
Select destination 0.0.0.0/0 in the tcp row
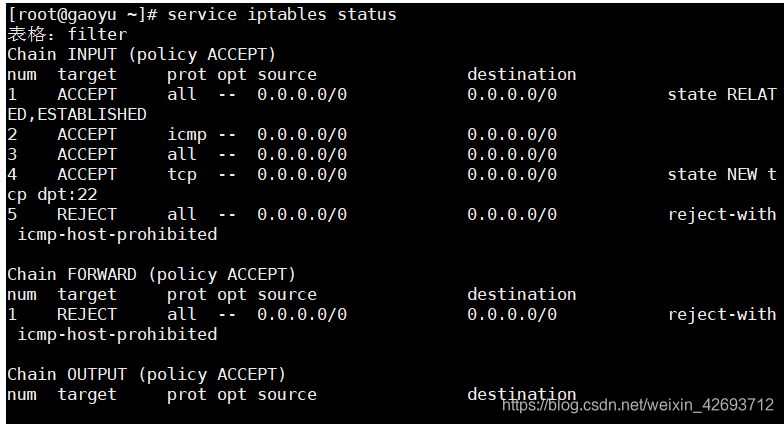pyautogui.click(x=512, y=174)
